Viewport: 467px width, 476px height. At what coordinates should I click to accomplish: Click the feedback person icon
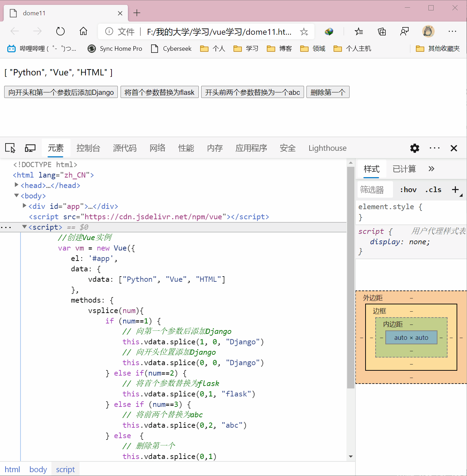tap(404, 32)
